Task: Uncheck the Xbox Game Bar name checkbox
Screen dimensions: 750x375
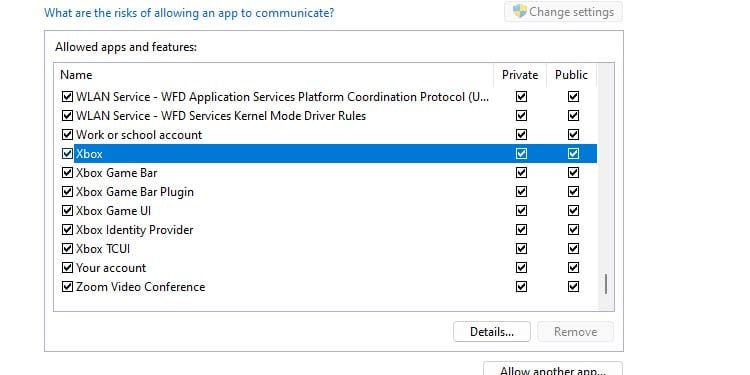Action: tap(67, 173)
